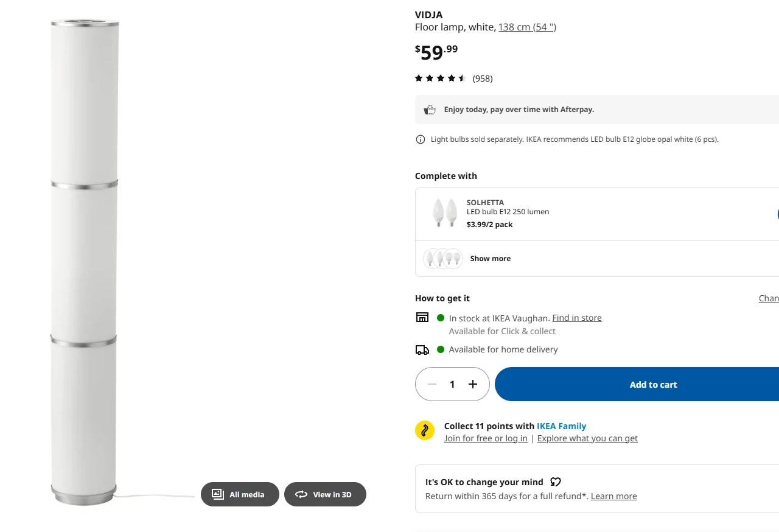
Task: Open the star rating reviews (958)
Action: pos(453,78)
